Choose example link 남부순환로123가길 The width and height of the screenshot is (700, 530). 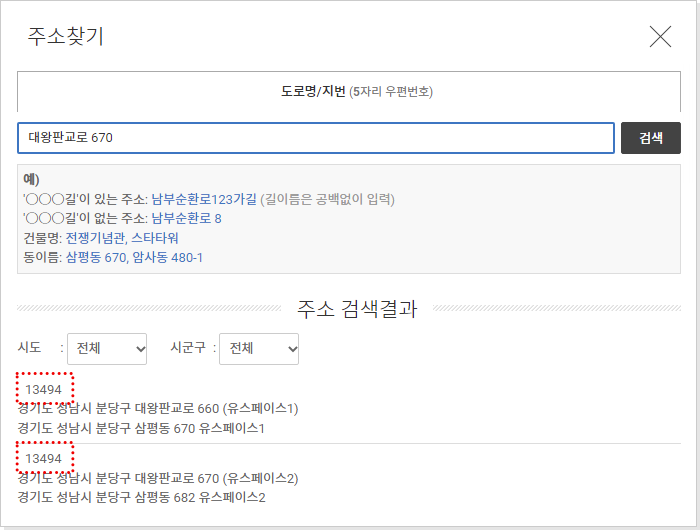pyautogui.click(x=204, y=199)
